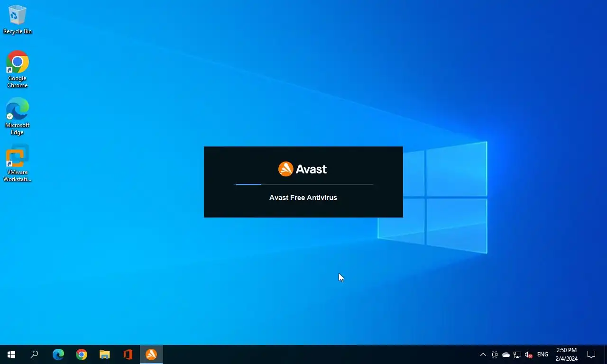Click the Meet Now tray icon
Viewport: 607px width, 364px height.
(x=495, y=355)
